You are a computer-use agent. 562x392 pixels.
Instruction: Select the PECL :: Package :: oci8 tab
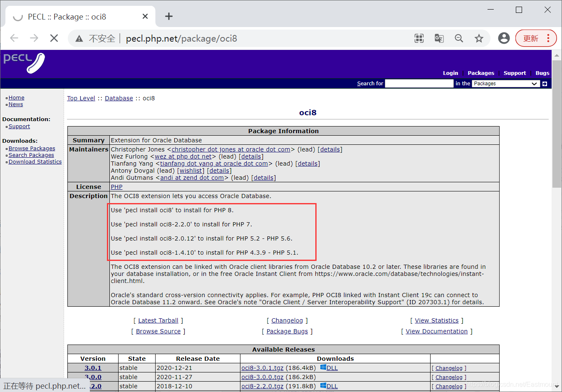(x=80, y=17)
